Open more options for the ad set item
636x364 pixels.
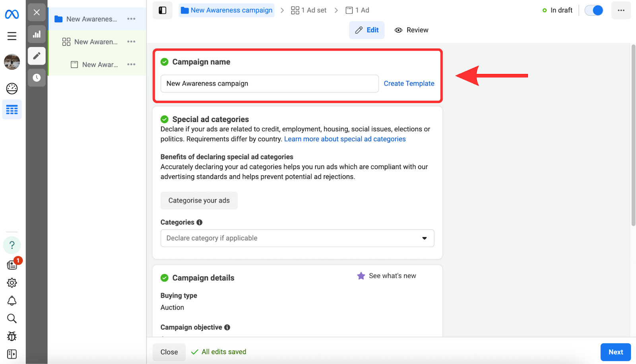pyautogui.click(x=131, y=42)
